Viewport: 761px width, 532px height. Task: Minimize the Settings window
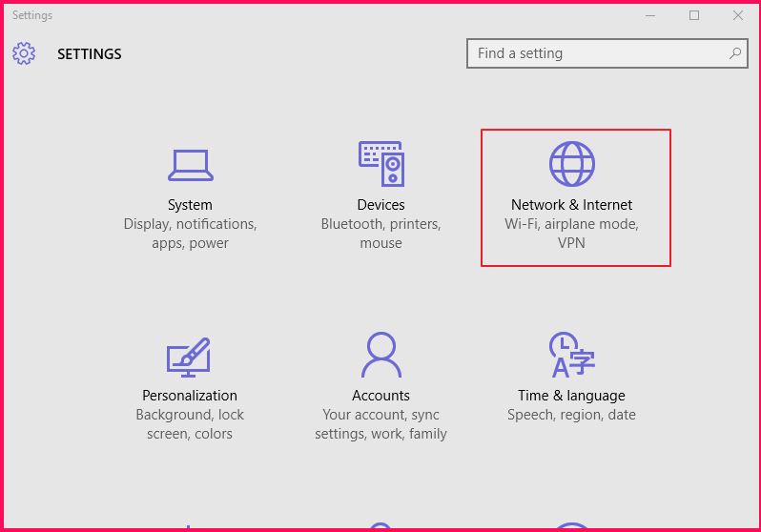click(650, 15)
